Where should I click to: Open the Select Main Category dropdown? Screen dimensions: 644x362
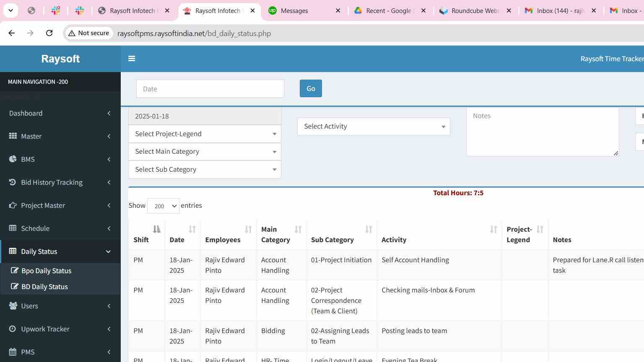205,152
